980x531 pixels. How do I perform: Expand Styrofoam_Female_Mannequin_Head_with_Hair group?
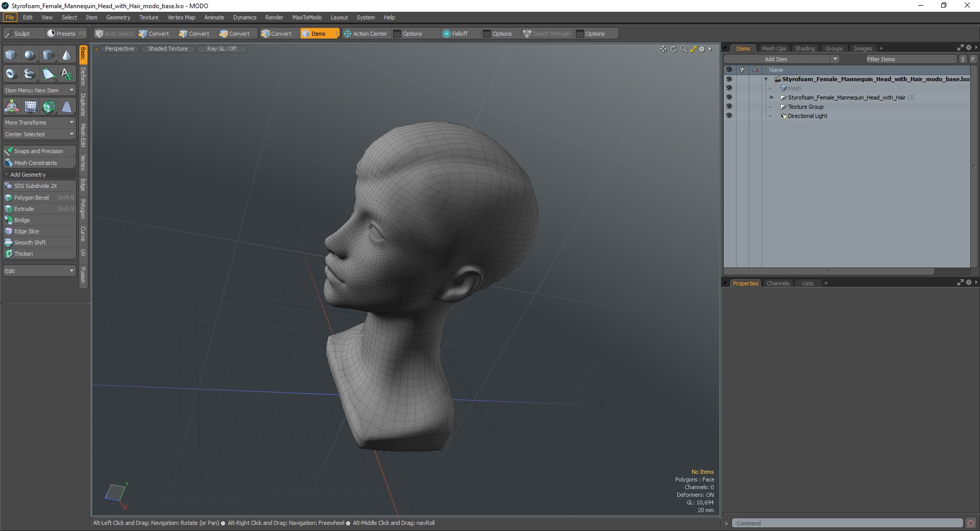(x=772, y=98)
